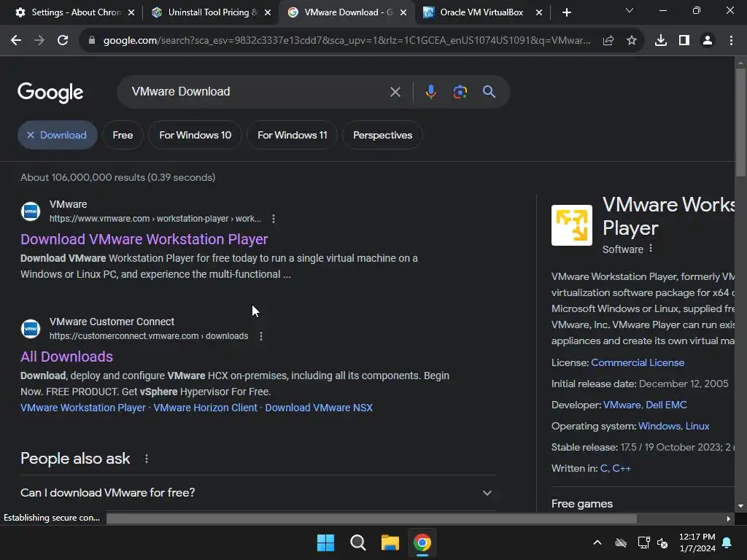Open People also ask options menu
The width and height of the screenshot is (747, 560).
point(147,459)
